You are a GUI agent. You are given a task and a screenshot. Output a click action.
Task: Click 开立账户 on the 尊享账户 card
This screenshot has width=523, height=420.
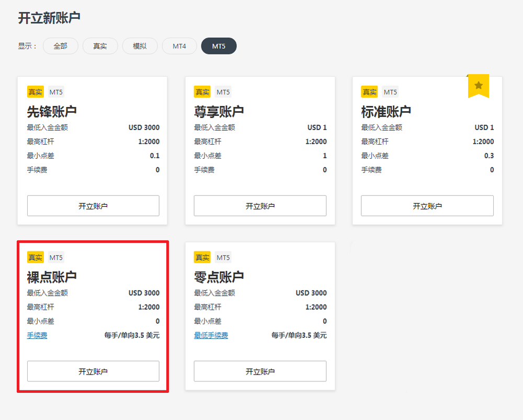260,206
